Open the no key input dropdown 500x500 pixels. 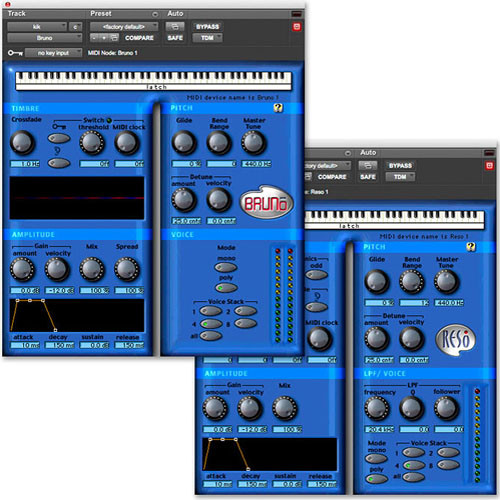click(x=54, y=53)
